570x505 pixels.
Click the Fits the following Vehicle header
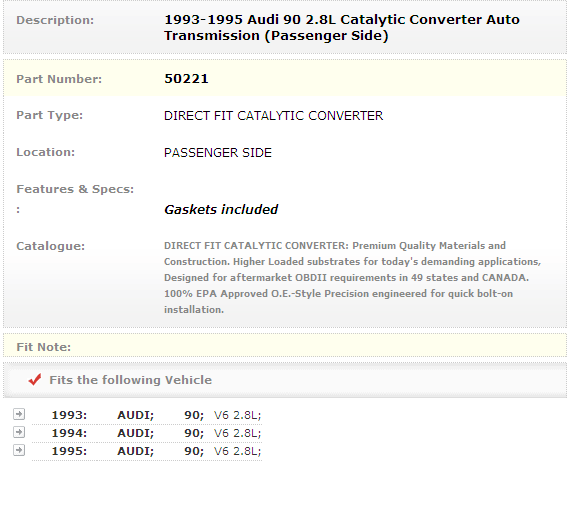point(131,380)
